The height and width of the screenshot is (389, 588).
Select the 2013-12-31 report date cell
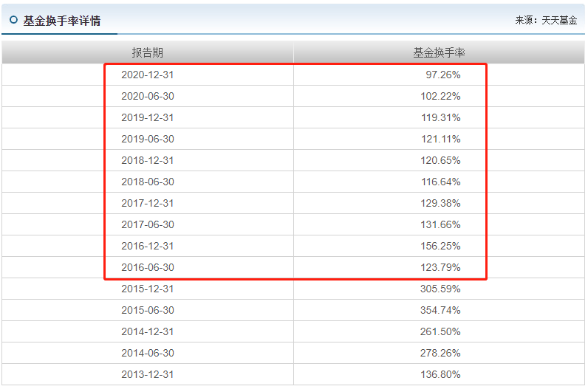[148, 374]
